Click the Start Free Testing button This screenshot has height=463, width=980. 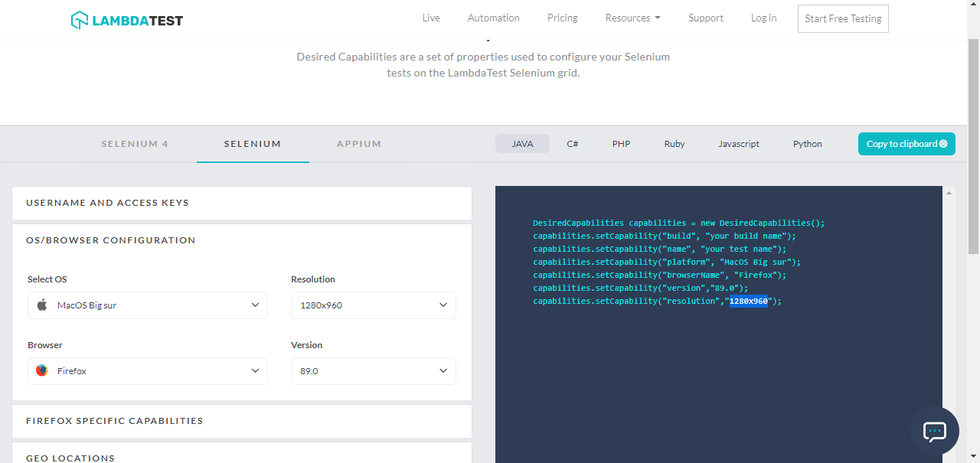click(843, 19)
